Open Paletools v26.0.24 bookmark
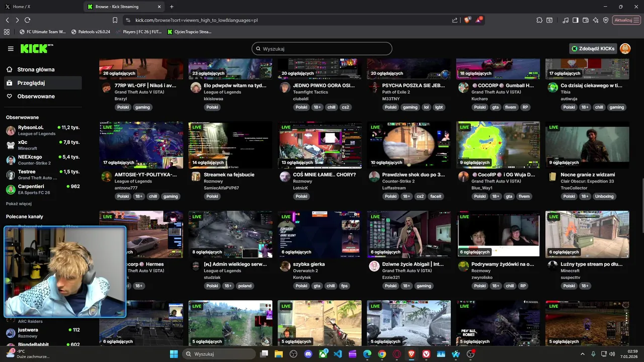Viewport: 644px width, 362px height. (x=91, y=32)
